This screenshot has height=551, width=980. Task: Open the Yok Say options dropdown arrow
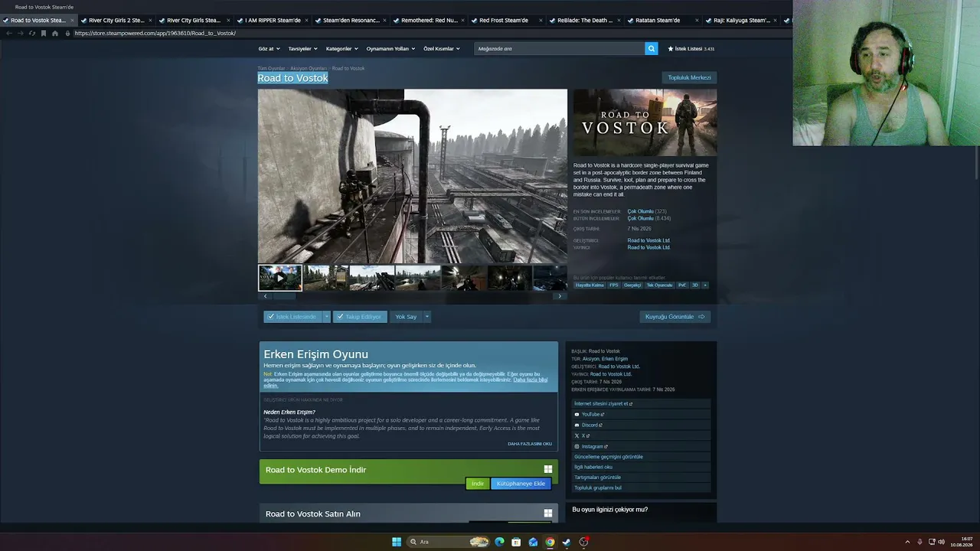pyautogui.click(x=427, y=317)
